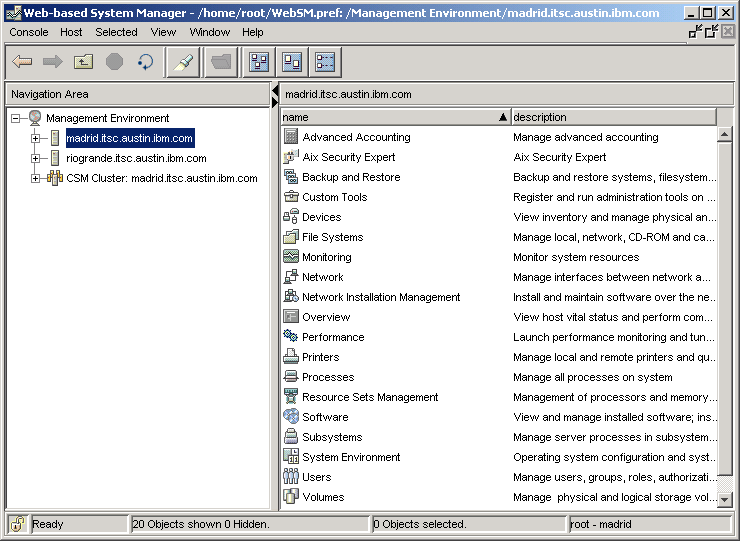This screenshot has width=740, height=541.
Task: Click the scrollbar down arrow
Action: [724, 499]
